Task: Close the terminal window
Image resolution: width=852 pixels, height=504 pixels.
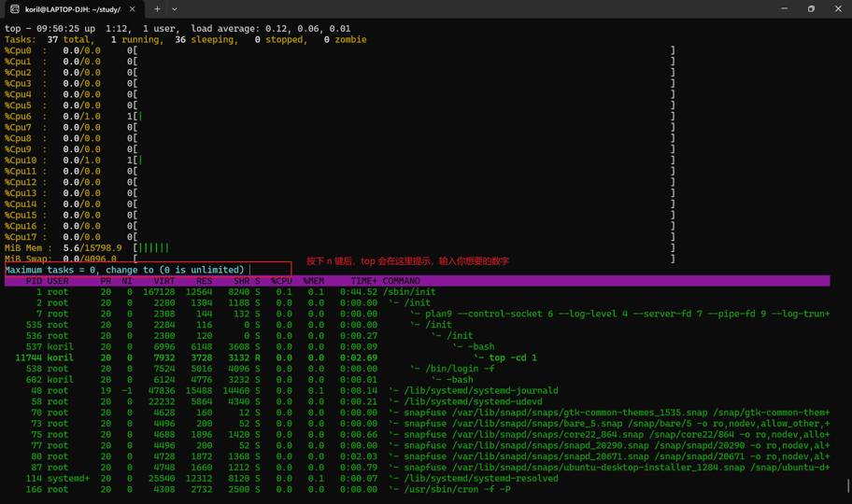Action: click(x=838, y=9)
